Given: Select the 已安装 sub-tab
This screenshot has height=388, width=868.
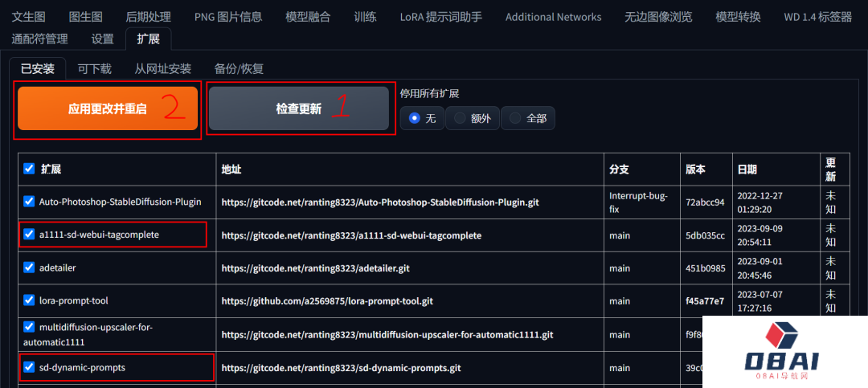Looking at the screenshot, I should 38,68.
